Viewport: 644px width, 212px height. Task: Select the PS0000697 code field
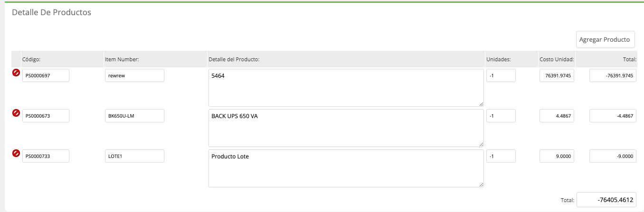[46, 75]
